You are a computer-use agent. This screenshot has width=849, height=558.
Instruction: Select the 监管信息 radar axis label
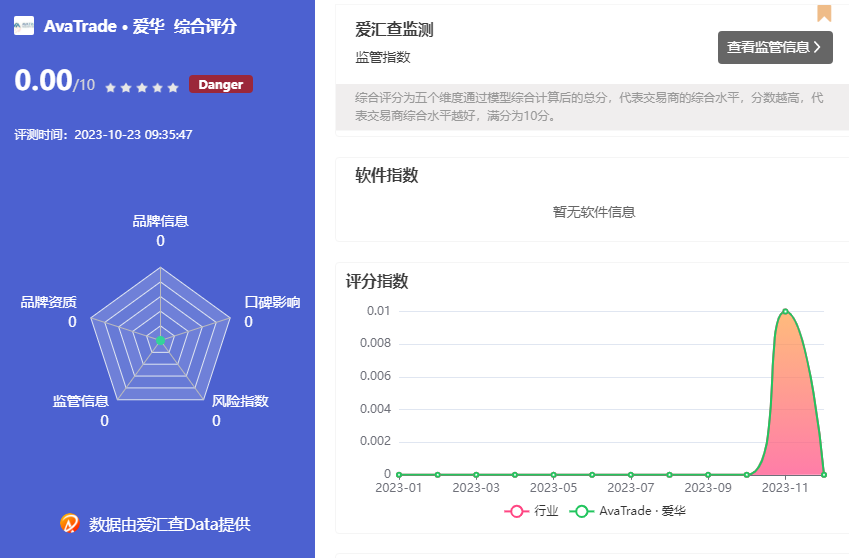[81, 401]
